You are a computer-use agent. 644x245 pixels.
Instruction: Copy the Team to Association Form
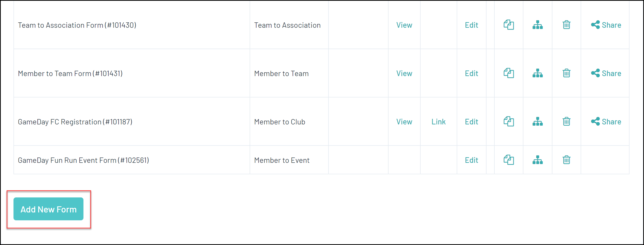click(509, 25)
